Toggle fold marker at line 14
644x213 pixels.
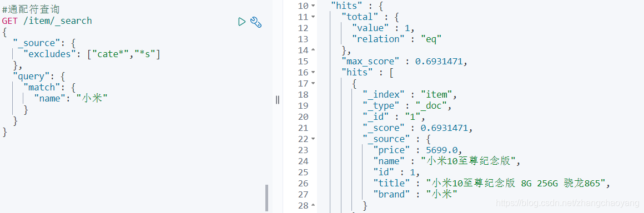[313, 50]
